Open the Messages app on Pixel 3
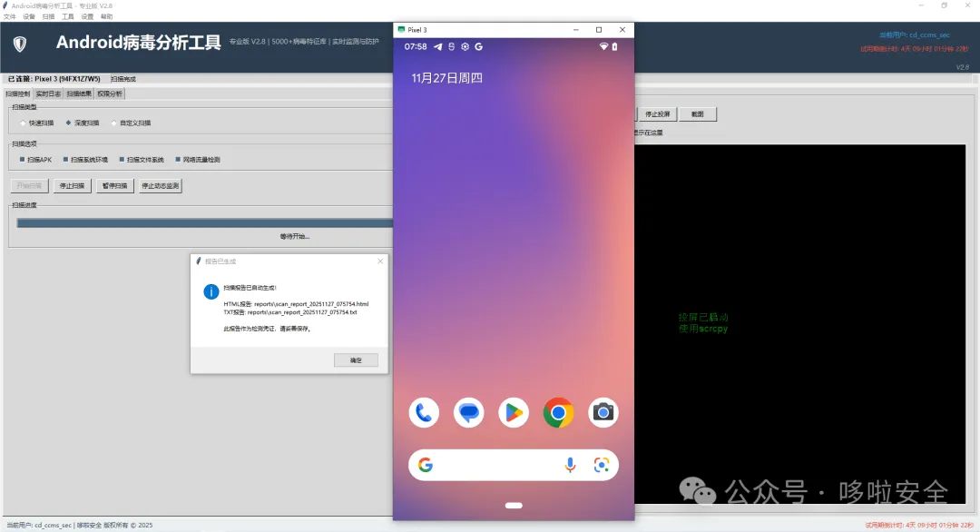The width and height of the screenshot is (980, 532). click(469, 412)
